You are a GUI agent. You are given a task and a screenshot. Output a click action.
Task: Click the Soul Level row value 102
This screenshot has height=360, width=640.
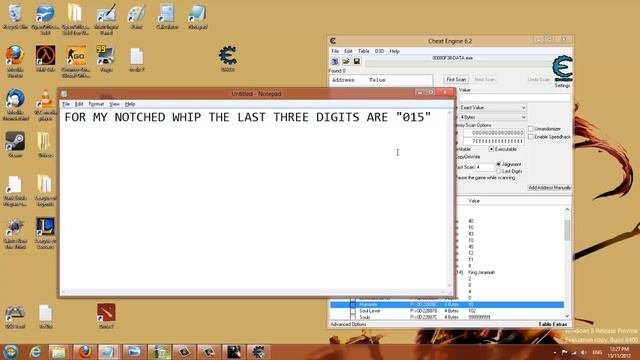click(472, 311)
